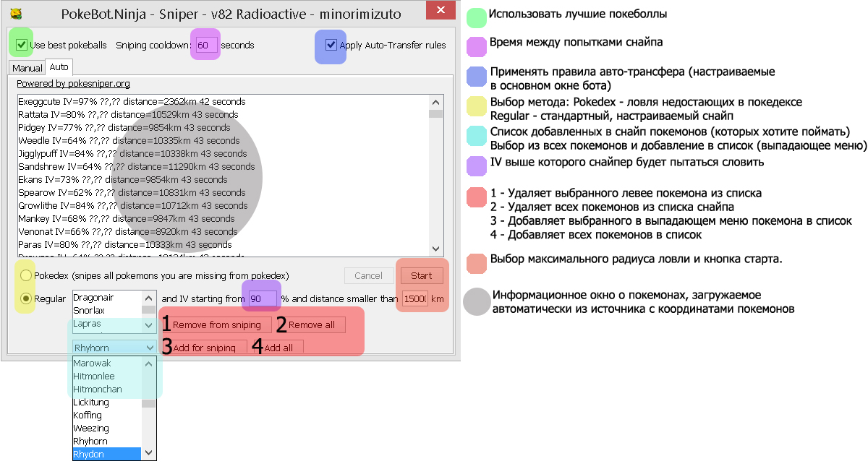Choose highlighted Rhydon from the dropdown list

click(107, 455)
